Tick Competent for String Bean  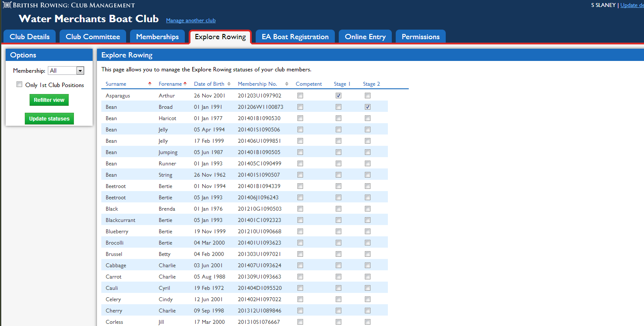pos(300,175)
